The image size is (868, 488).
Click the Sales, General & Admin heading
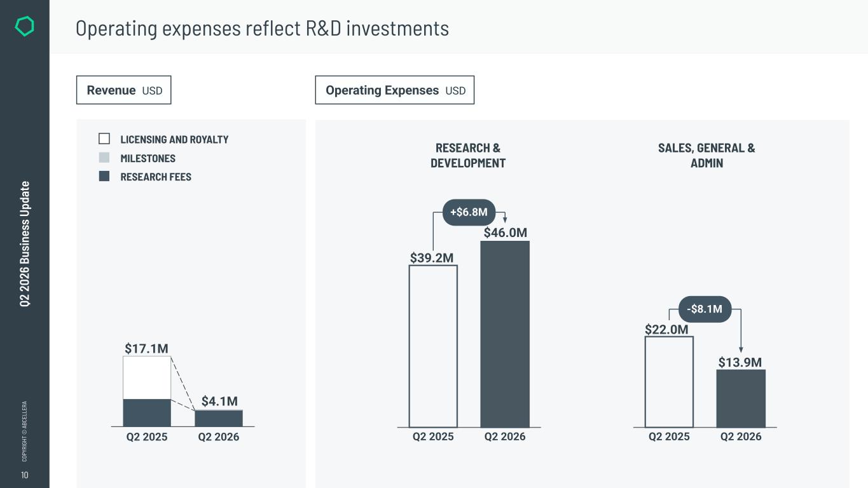pyautogui.click(x=706, y=156)
